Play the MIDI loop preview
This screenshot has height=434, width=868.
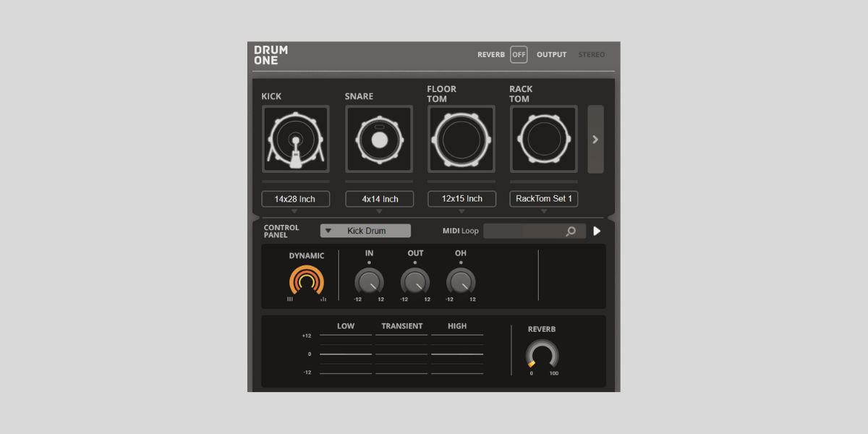click(x=597, y=231)
